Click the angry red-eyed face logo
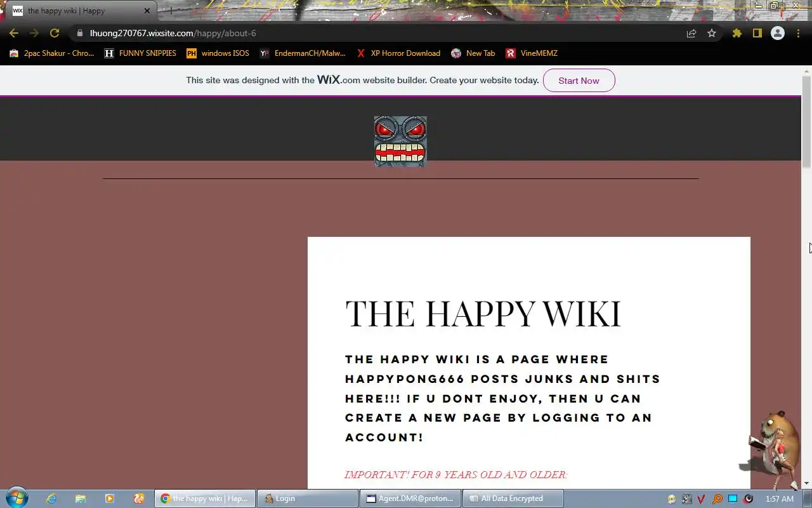812x508 pixels. click(400, 141)
